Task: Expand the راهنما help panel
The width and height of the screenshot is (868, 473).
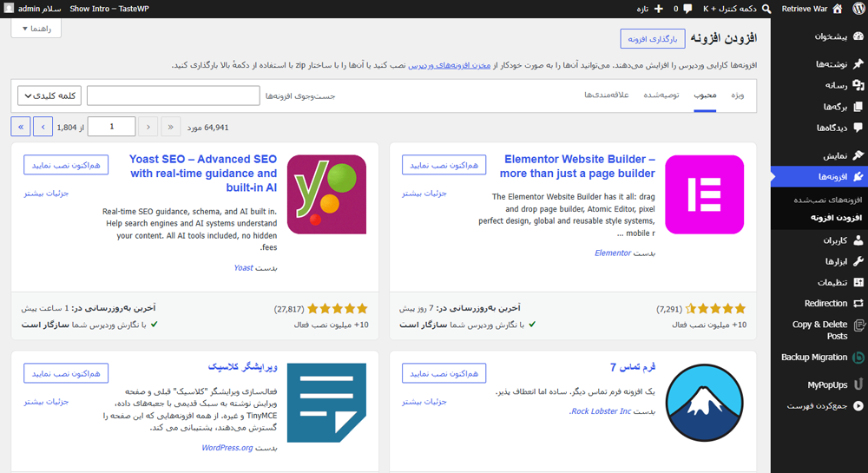Action: [x=36, y=29]
